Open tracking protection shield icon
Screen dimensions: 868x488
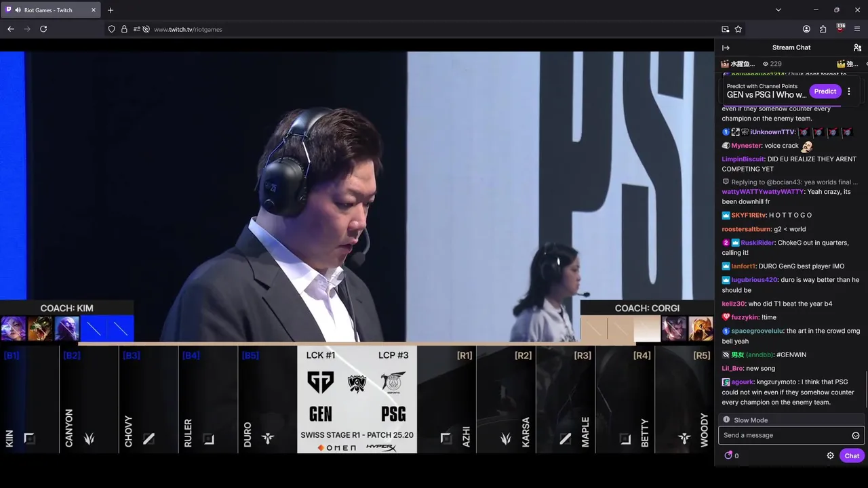pos(111,29)
